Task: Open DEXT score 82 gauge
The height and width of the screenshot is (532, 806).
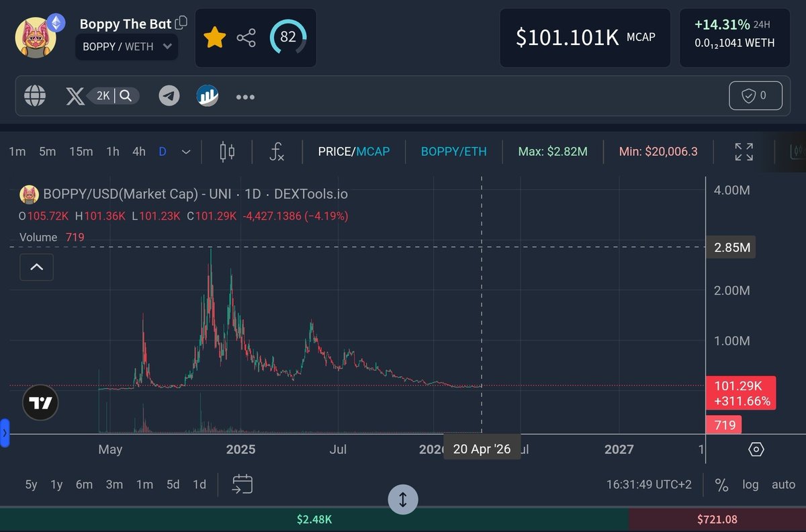Action: (288, 37)
